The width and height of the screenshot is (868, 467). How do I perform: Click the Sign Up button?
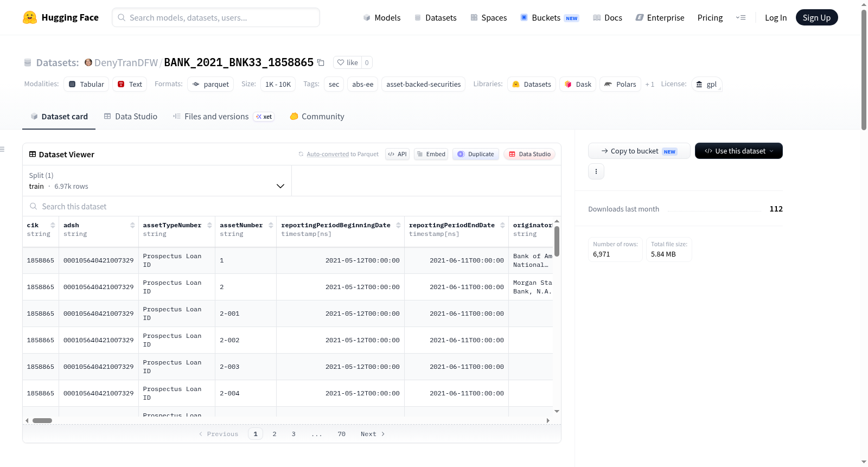tap(816, 17)
